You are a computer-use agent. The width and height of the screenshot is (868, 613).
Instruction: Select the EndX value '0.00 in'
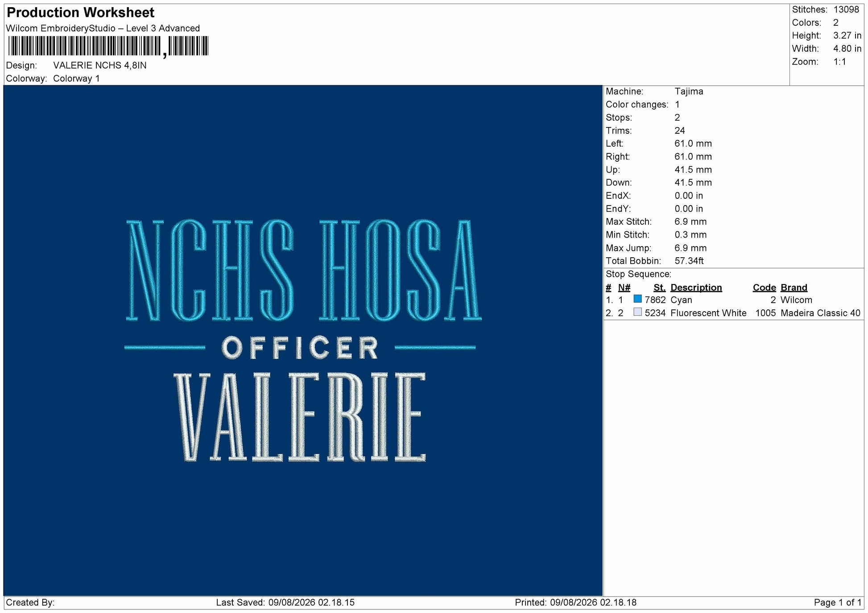point(689,196)
